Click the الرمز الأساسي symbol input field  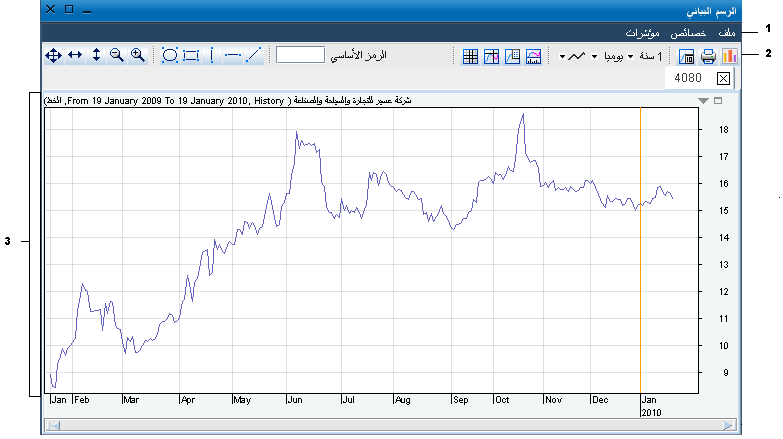point(299,55)
